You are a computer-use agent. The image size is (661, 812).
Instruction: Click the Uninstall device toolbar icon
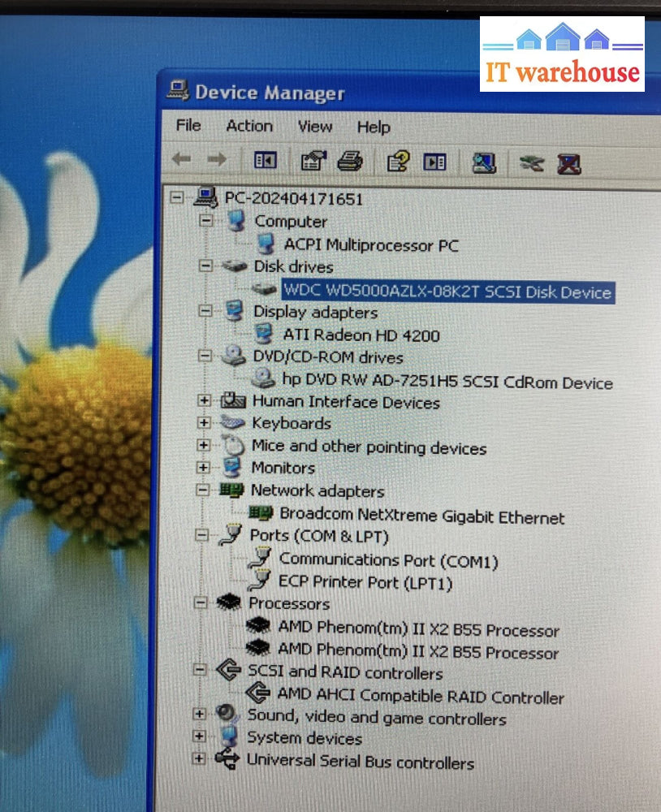[568, 165]
